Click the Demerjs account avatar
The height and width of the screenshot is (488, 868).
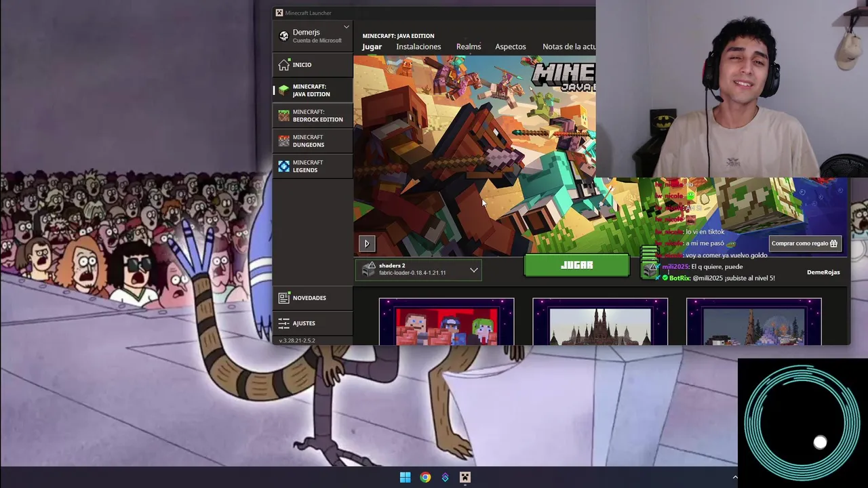(x=283, y=36)
